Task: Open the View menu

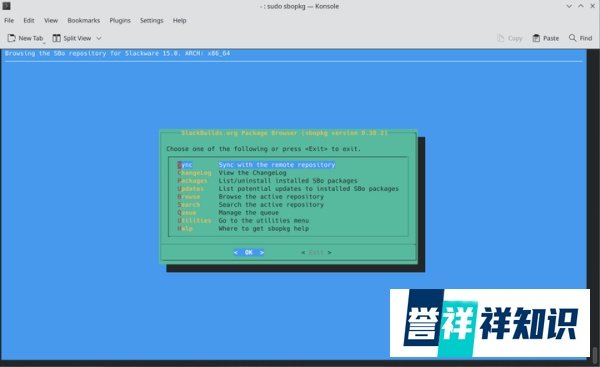Action: tap(51, 20)
